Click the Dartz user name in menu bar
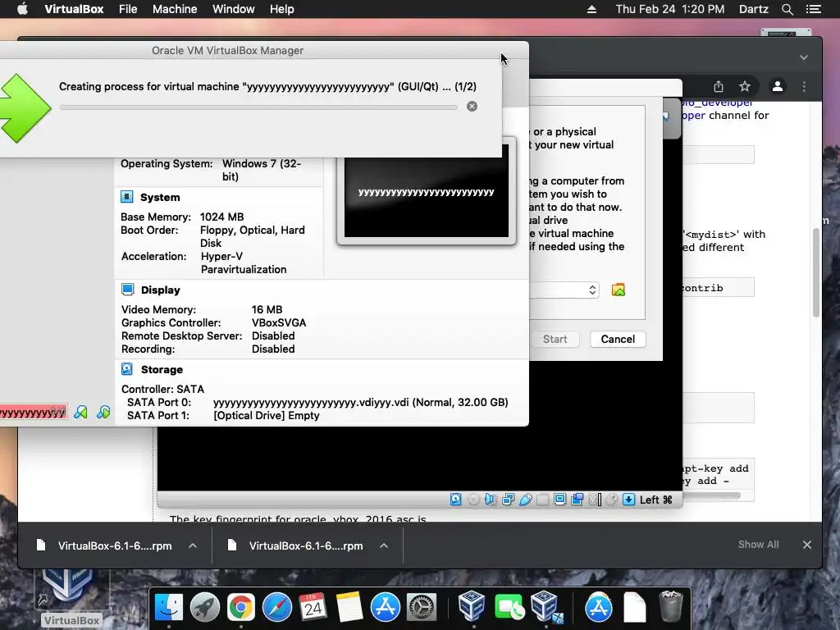Screen dimensions: 840x630 point(754,9)
